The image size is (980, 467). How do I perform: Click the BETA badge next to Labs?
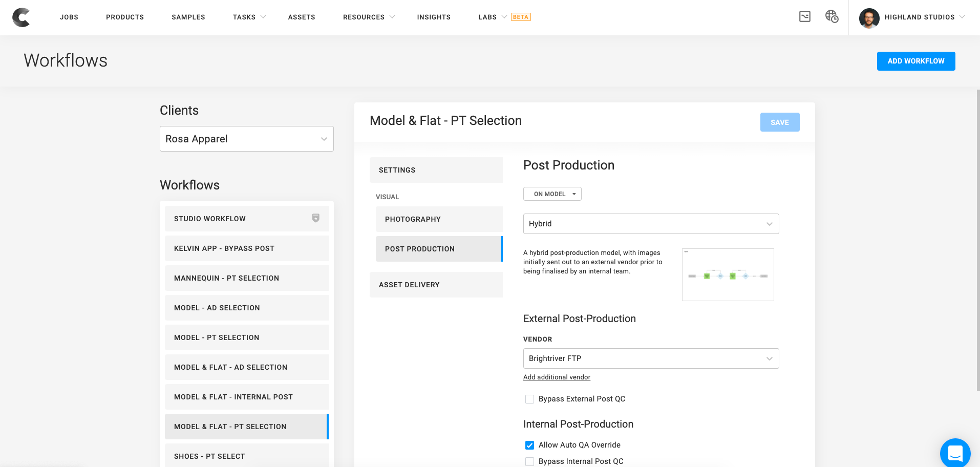[x=521, y=17]
